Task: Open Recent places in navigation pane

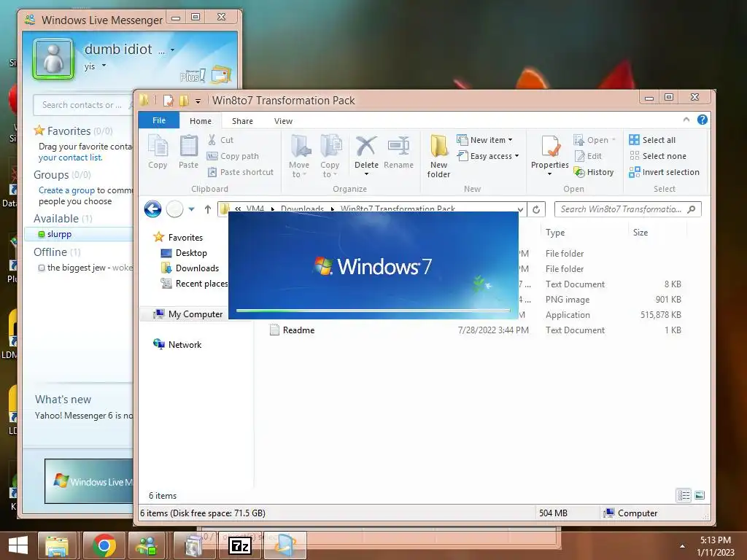Action: [x=194, y=284]
